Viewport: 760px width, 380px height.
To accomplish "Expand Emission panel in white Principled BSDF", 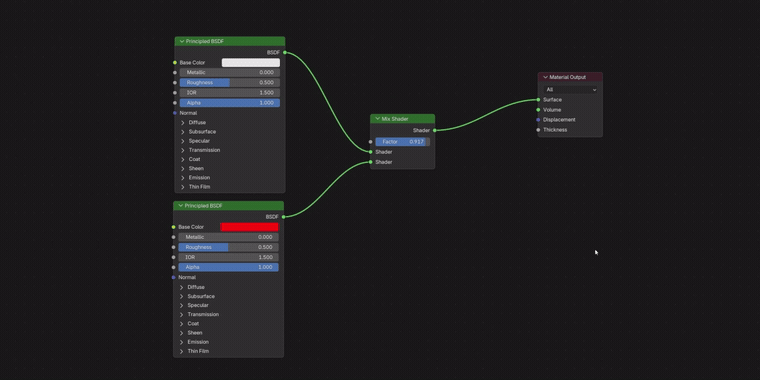I will coord(183,178).
